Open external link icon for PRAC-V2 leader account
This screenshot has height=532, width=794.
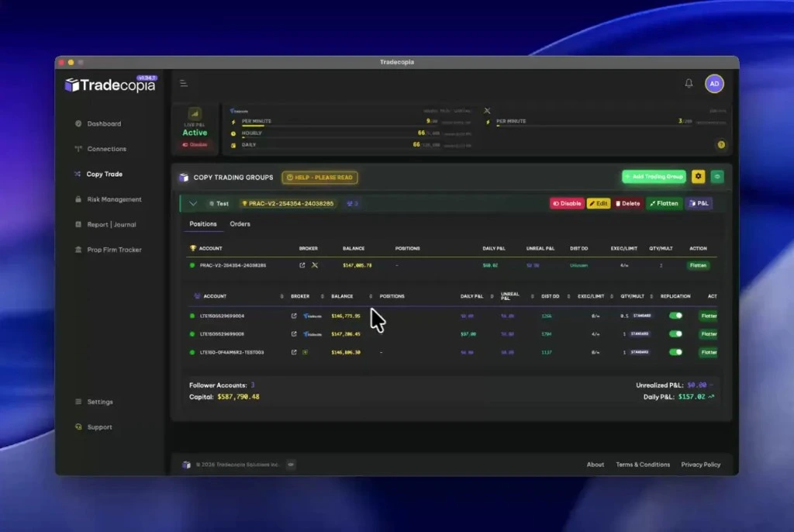click(302, 265)
